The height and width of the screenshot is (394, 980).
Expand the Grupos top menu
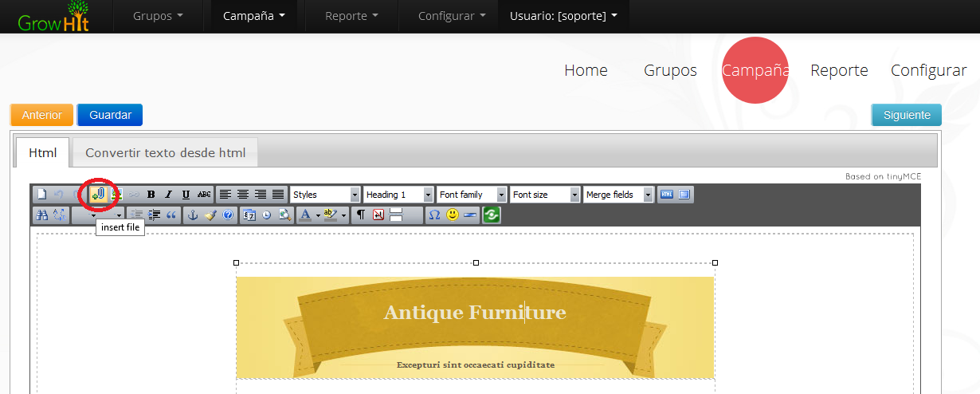click(x=158, y=16)
